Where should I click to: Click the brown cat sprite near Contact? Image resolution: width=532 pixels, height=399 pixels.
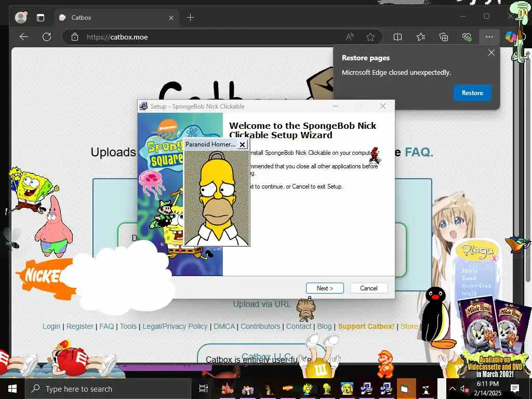click(x=305, y=309)
